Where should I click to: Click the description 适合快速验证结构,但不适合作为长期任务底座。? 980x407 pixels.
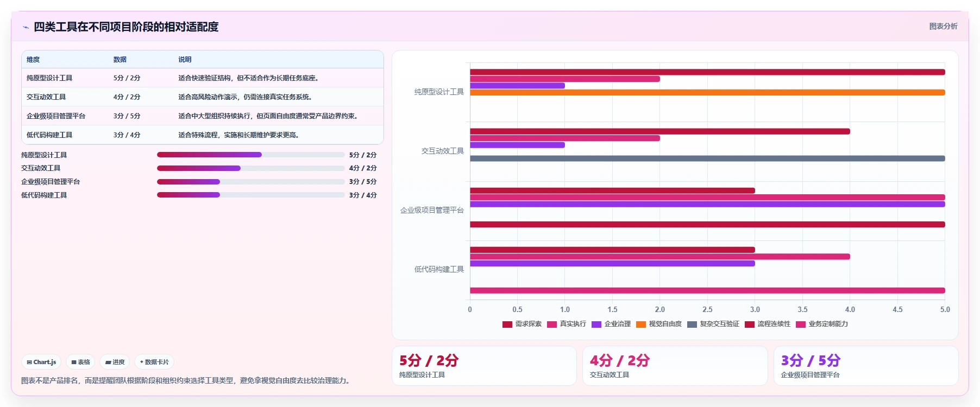pos(250,78)
